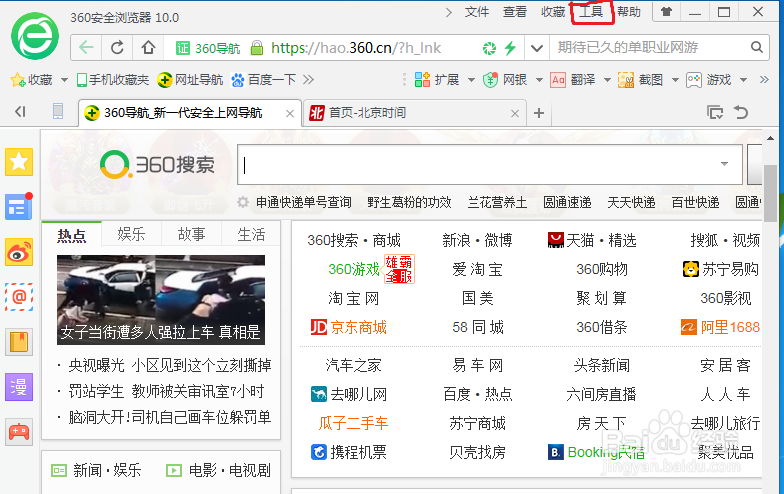The width and height of the screenshot is (784, 494).
Task: Click the tab list back icon at left
Action: pos(20,112)
